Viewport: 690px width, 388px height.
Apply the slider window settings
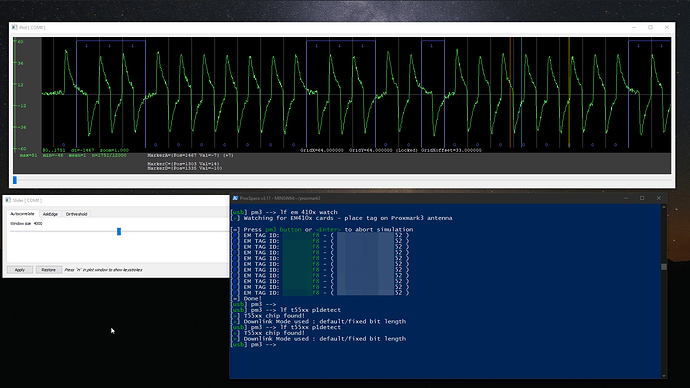click(20, 270)
